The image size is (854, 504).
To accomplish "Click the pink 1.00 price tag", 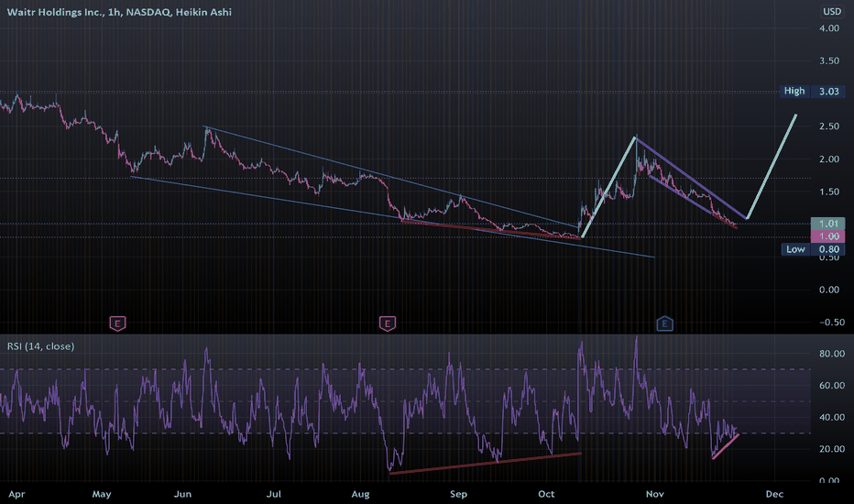I will click(827, 236).
